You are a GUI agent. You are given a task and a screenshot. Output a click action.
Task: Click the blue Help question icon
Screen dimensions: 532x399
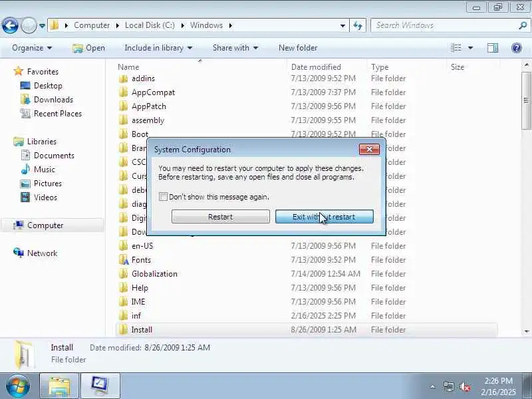[x=517, y=48]
